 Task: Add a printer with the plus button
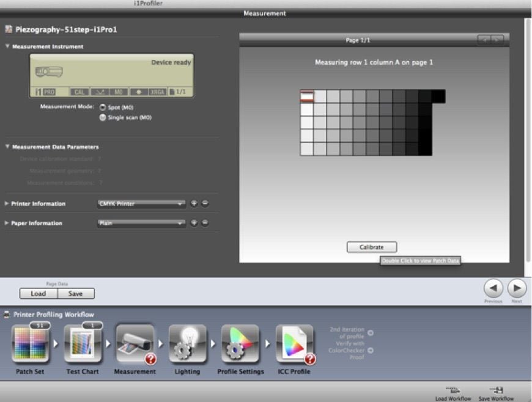[194, 204]
